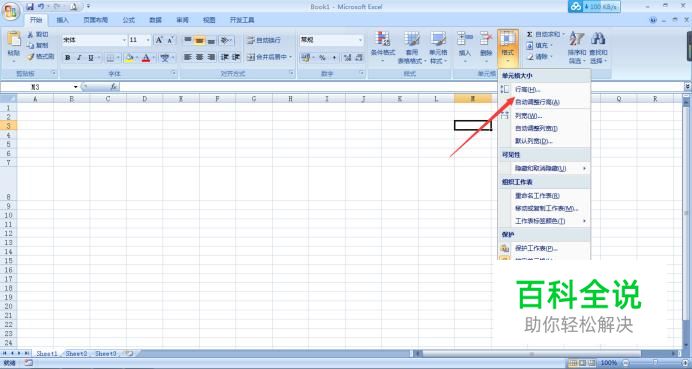Open Format as Table (套用表格格式)
Image resolution: width=692 pixels, height=369 pixels.
(x=412, y=48)
